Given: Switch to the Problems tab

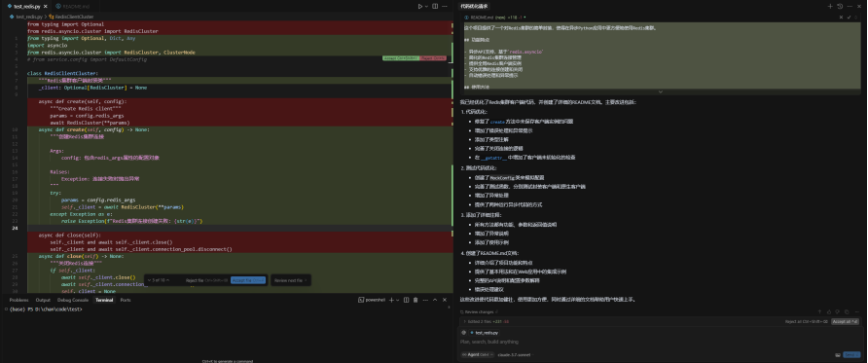Looking at the screenshot, I should tap(18, 300).
